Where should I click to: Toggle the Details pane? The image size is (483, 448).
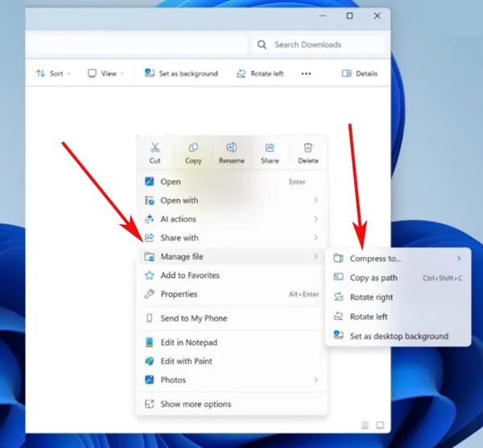click(x=359, y=73)
